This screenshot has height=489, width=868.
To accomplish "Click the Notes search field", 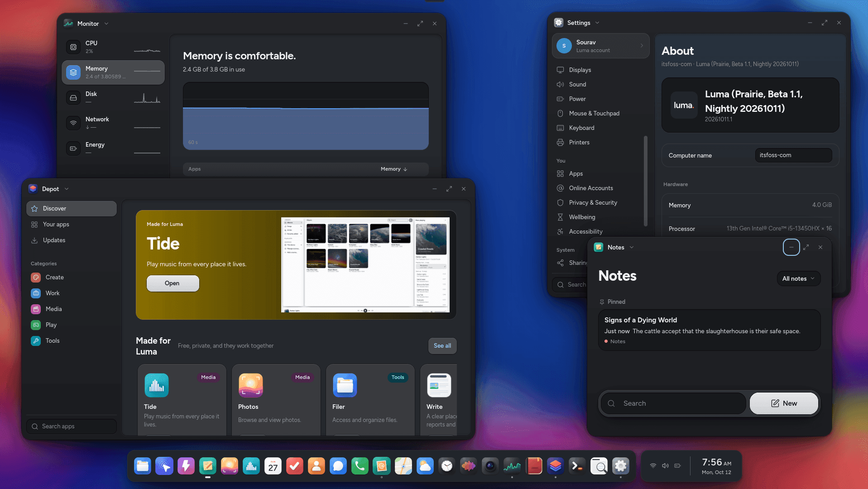I will [x=673, y=403].
